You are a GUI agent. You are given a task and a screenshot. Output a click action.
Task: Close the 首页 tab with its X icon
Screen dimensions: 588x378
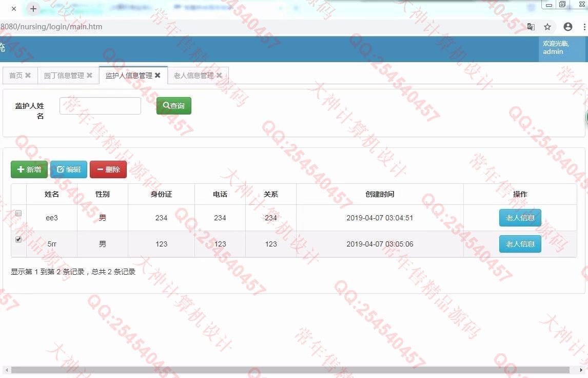(x=28, y=75)
